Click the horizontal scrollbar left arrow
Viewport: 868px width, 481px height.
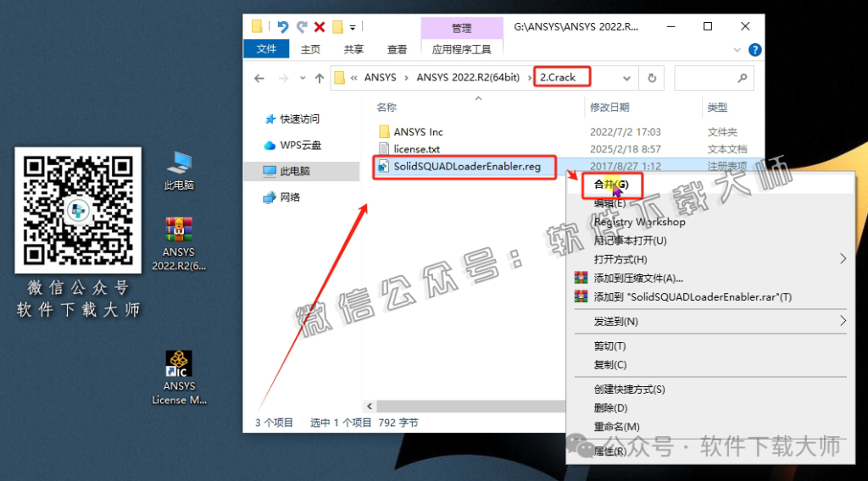pos(370,406)
